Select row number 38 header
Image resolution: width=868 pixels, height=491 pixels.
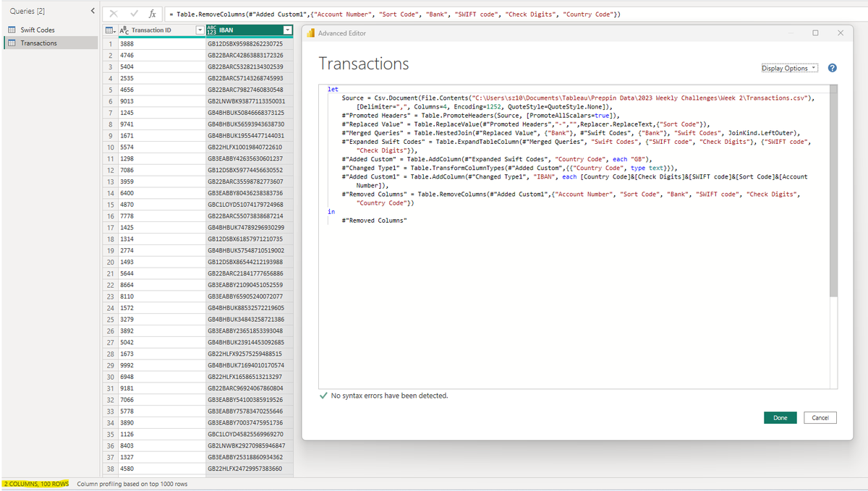point(110,468)
